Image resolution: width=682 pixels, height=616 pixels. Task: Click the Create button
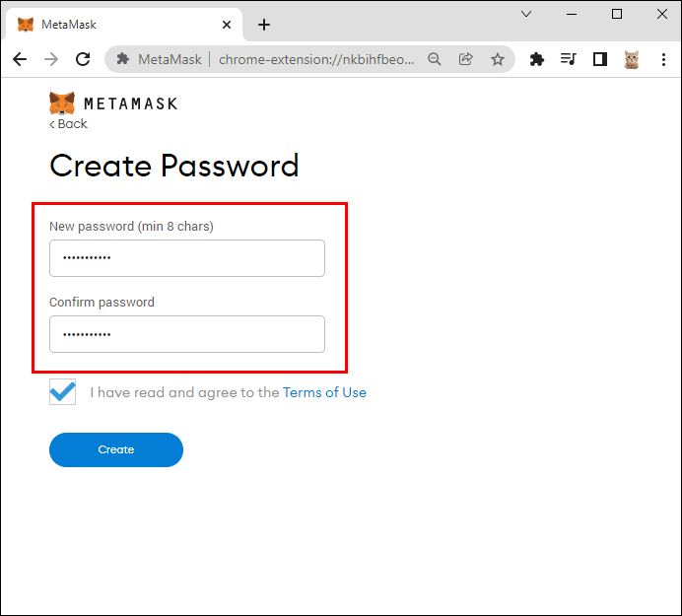click(x=116, y=449)
